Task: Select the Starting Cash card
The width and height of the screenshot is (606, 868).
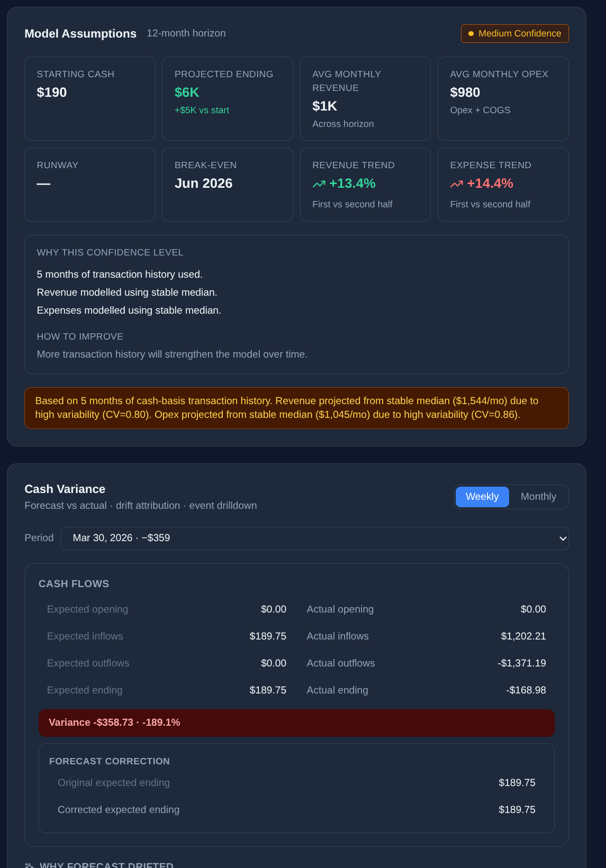Action: pyautogui.click(x=90, y=98)
